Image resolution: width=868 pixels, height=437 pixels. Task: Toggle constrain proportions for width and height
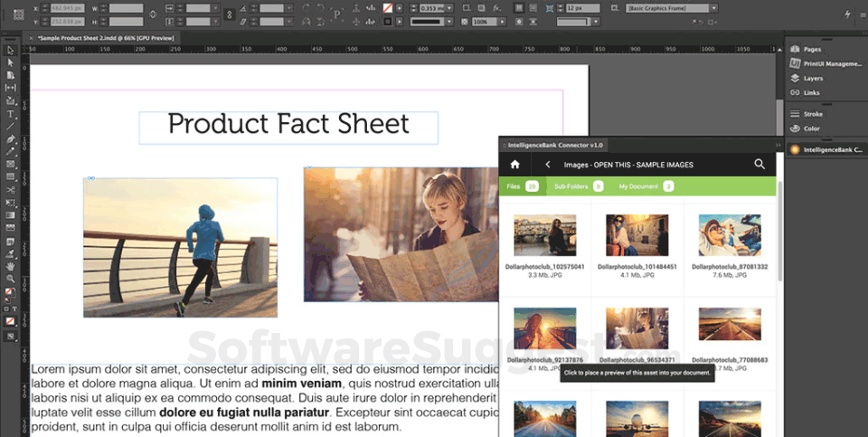point(153,14)
